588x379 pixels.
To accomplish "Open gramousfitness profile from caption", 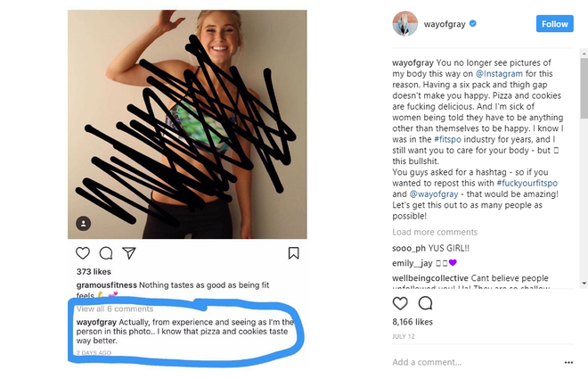I will coord(107,285).
